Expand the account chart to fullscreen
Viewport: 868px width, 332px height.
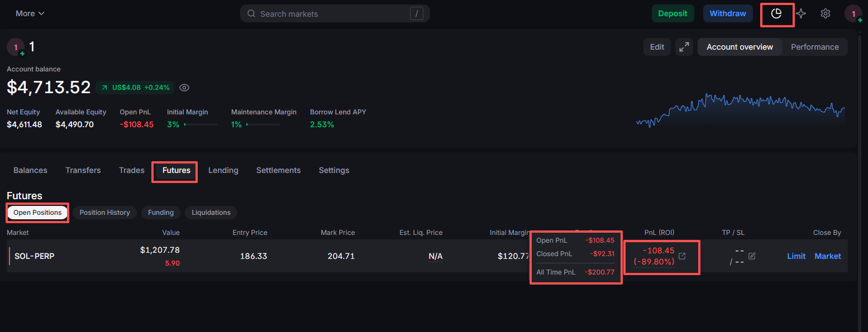pyautogui.click(x=684, y=47)
